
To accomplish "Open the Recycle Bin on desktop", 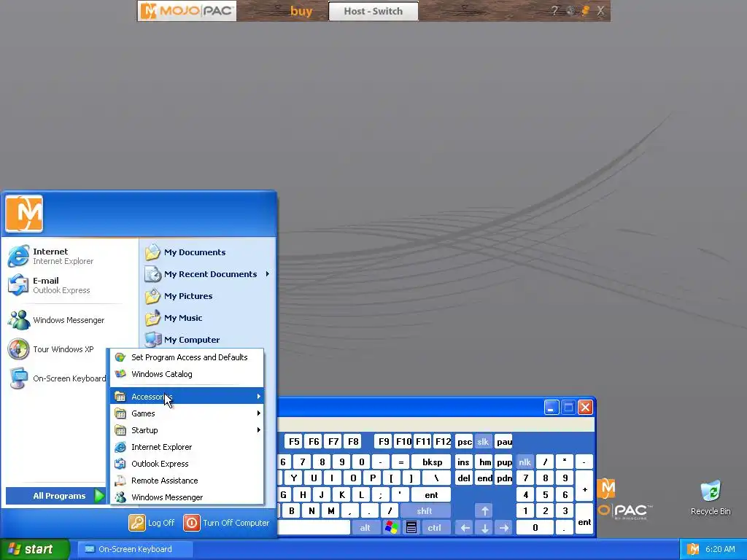I will [x=711, y=497].
